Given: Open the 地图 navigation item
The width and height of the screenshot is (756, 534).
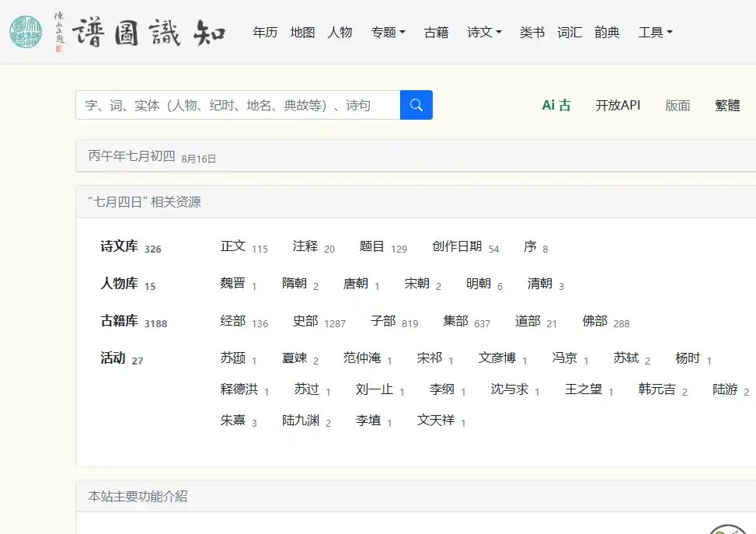Looking at the screenshot, I should point(302,33).
